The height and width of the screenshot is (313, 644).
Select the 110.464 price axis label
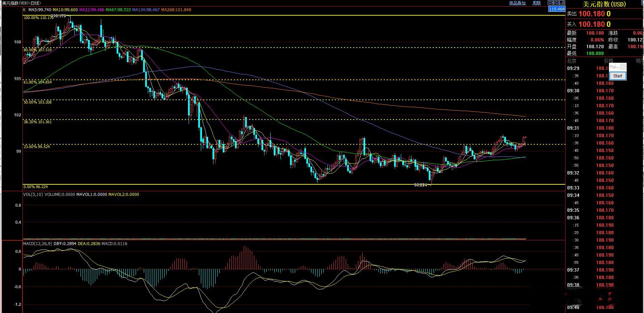[x=557, y=9]
